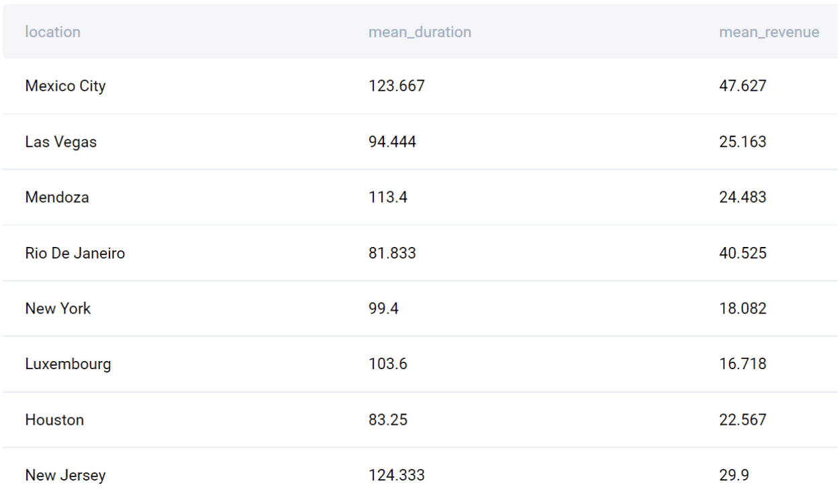839x504 pixels.
Task: Click the 123.667 mean duration value
Action: tap(397, 87)
